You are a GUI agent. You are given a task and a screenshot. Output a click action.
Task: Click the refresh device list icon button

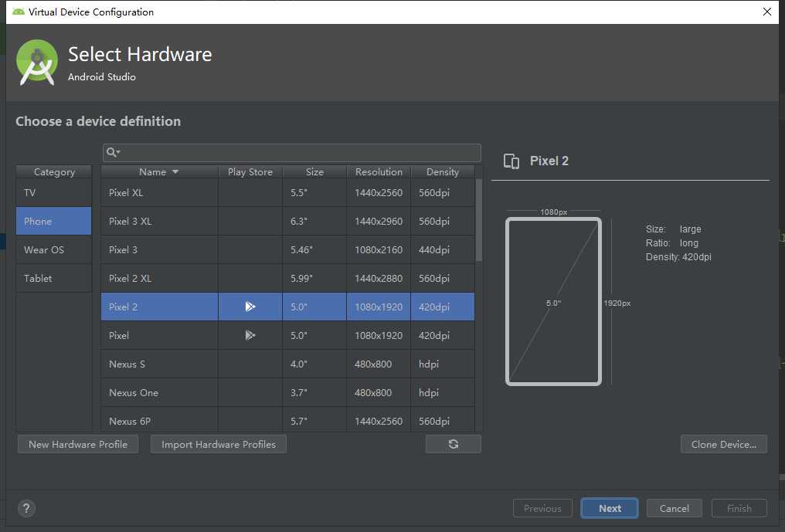click(x=453, y=444)
